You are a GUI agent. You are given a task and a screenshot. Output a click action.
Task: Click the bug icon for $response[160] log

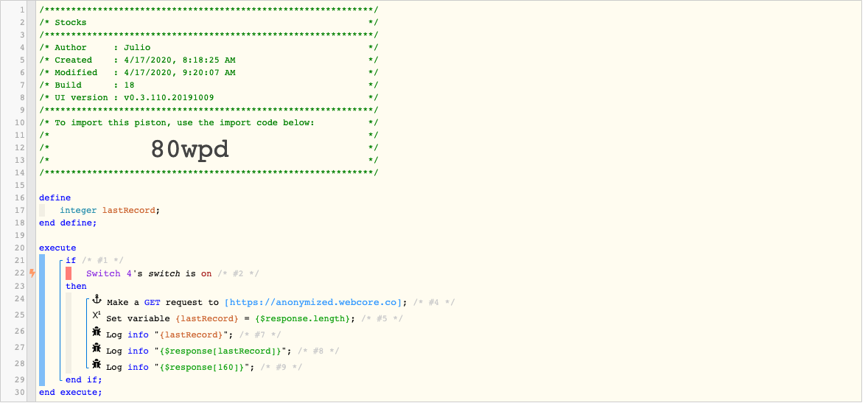coord(97,364)
